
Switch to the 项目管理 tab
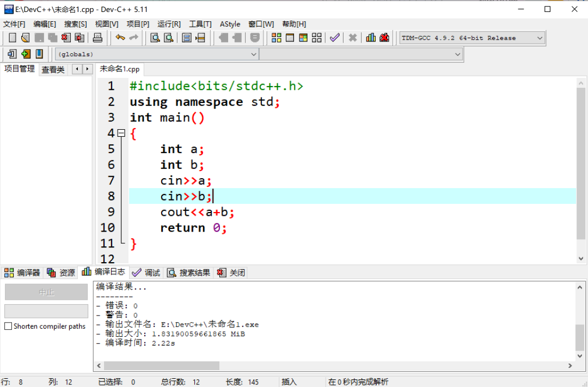(x=20, y=69)
